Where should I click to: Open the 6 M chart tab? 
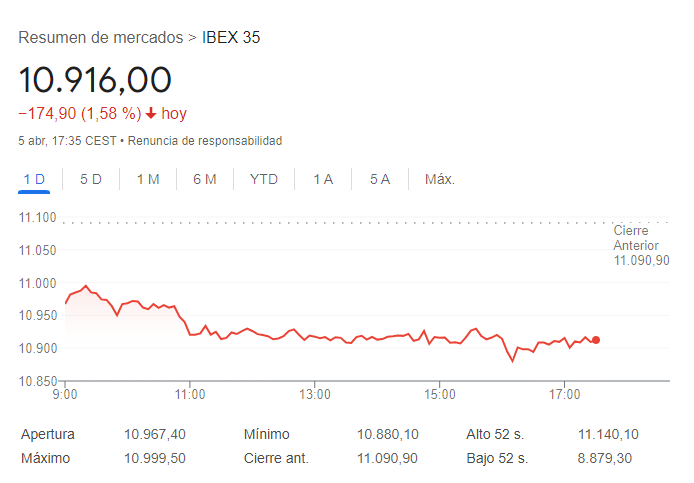[205, 179]
